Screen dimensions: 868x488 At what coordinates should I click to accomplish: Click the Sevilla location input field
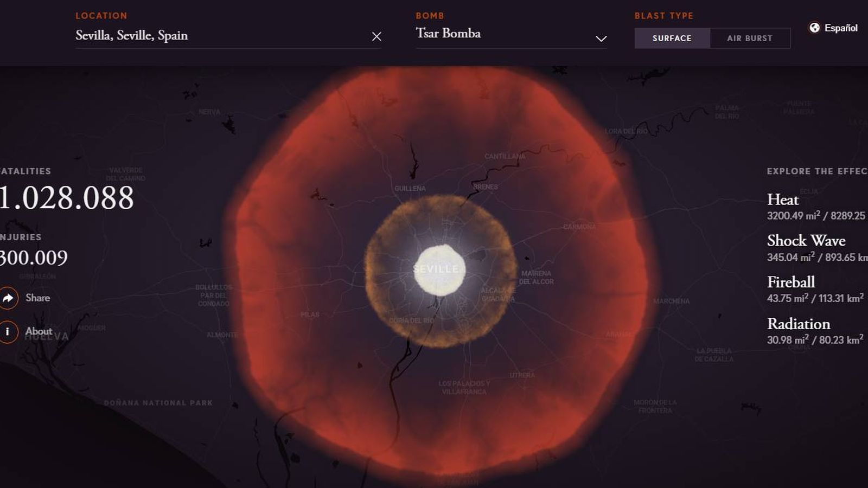coord(217,36)
